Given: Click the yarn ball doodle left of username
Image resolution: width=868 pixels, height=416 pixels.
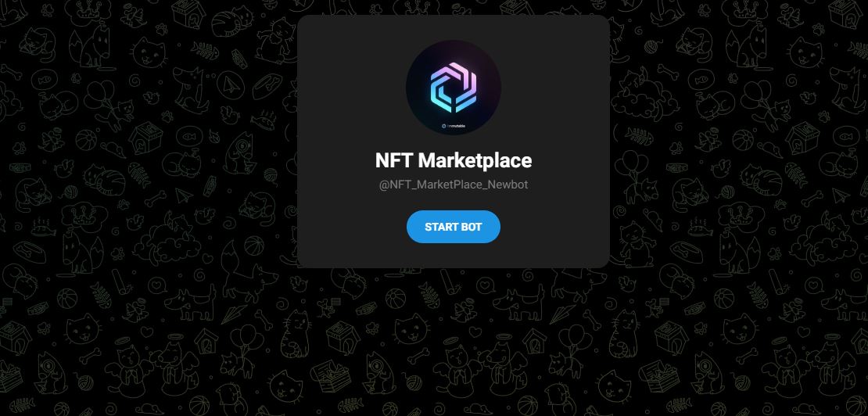Looking at the screenshot, I should point(271,175).
